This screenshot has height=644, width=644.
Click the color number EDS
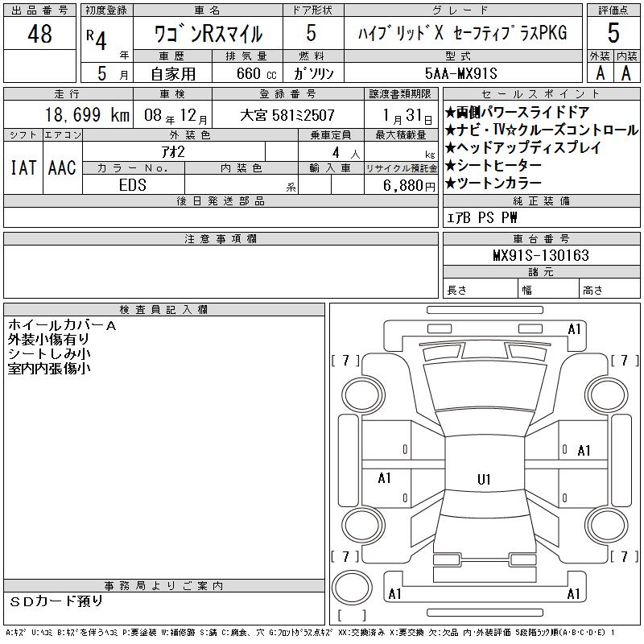(x=133, y=185)
